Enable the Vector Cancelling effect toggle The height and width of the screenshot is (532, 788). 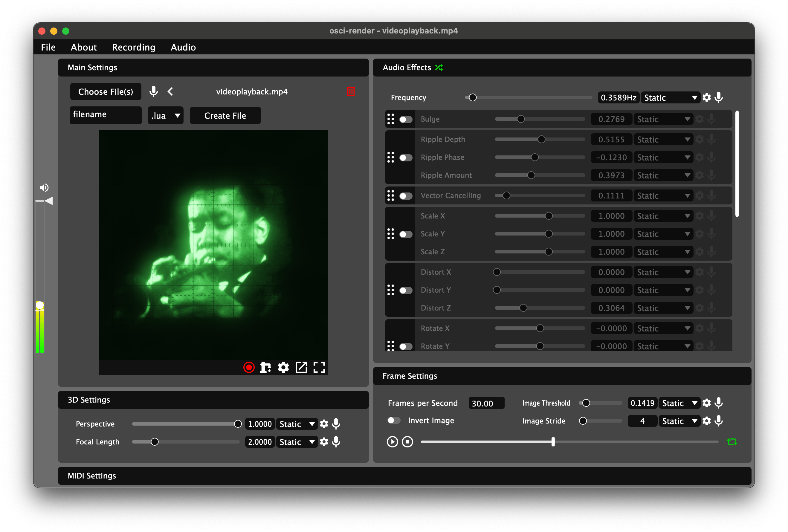click(406, 196)
